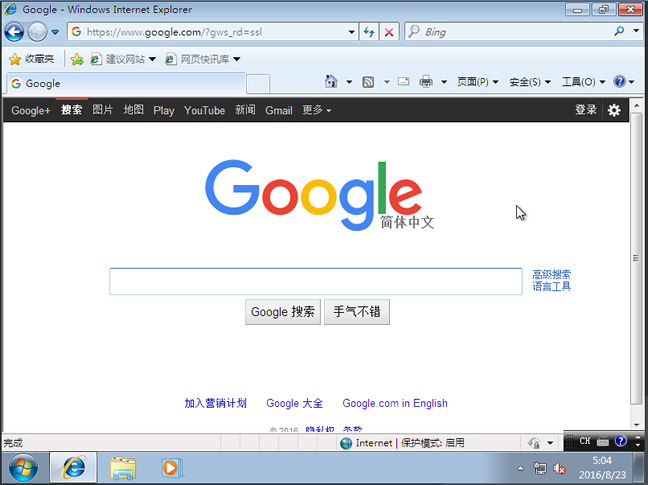Click the red Stop loading icon

(389, 32)
